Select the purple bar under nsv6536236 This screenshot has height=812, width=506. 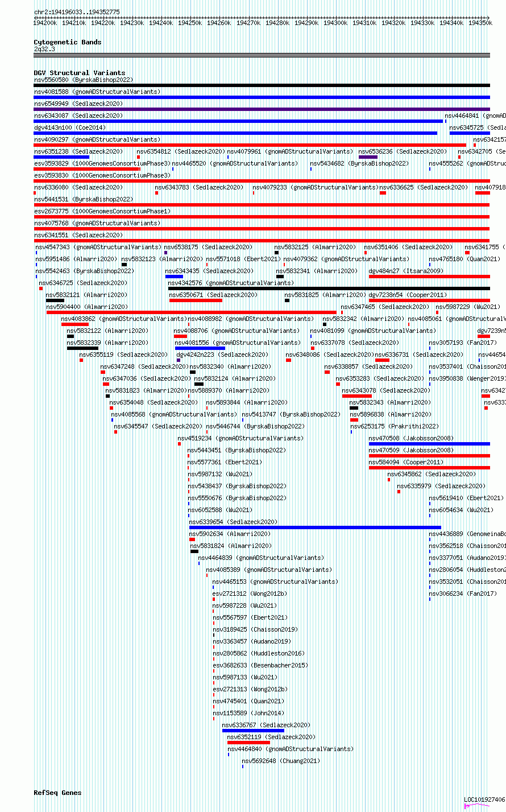pyautogui.click(x=368, y=157)
